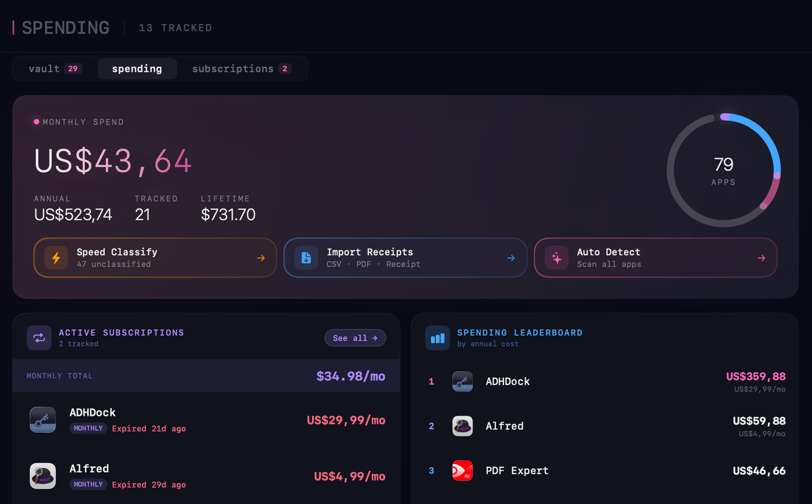Viewport: 812px width, 504px height.
Task: Switch to the vault tab
Action: [55, 69]
